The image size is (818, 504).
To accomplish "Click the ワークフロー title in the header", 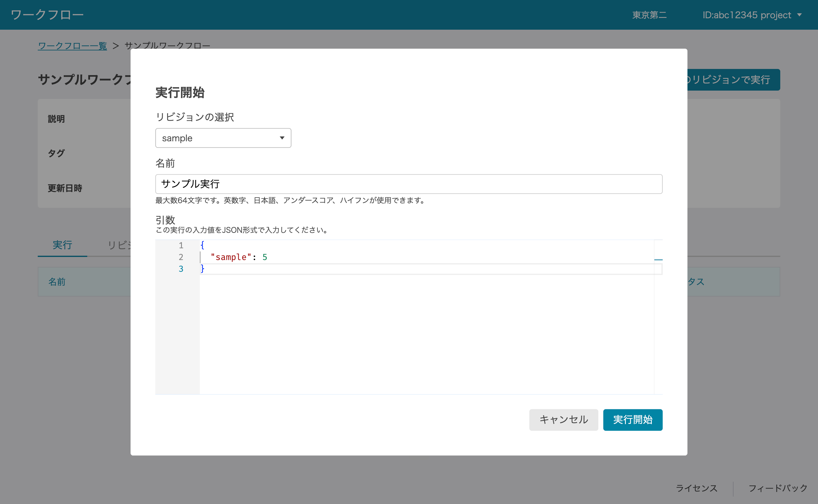I will (x=47, y=15).
